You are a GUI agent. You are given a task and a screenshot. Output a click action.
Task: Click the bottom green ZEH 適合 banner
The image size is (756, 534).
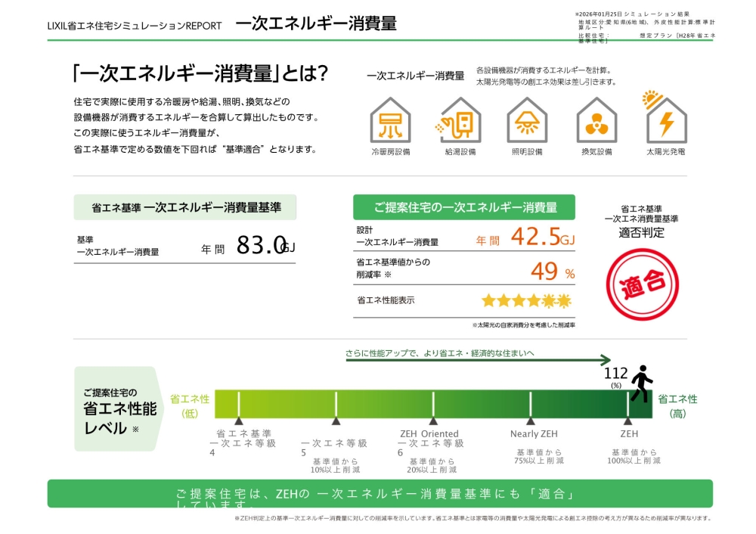pos(380,494)
